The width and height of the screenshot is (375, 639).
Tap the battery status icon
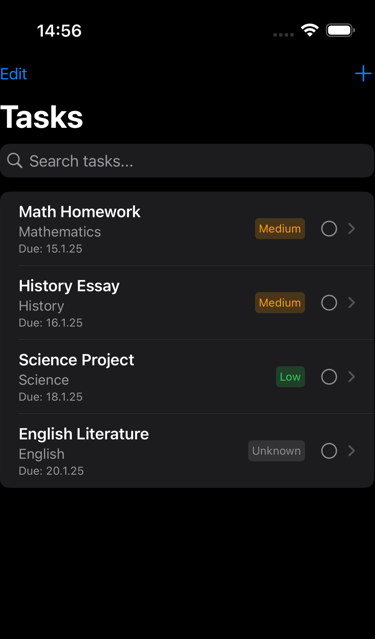click(x=341, y=31)
